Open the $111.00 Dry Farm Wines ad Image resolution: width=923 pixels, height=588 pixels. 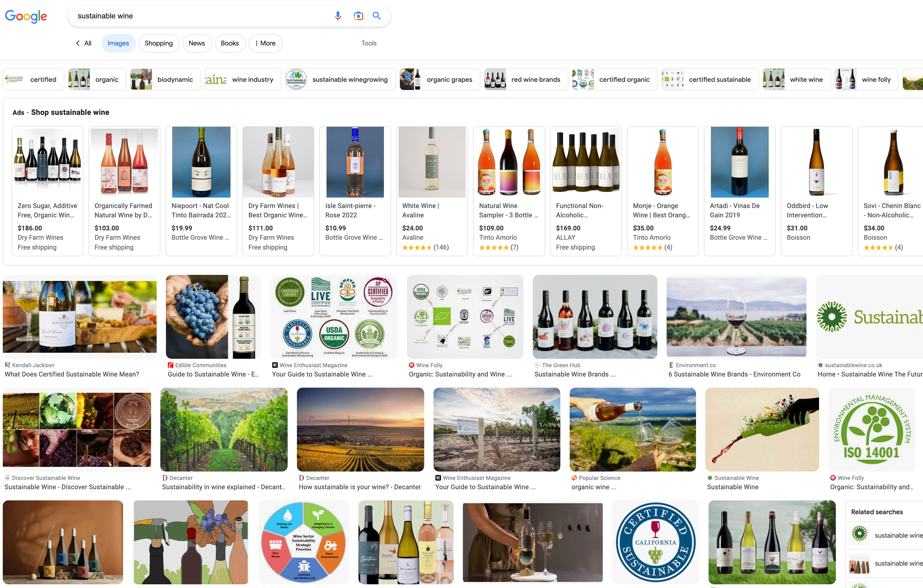[278, 191]
